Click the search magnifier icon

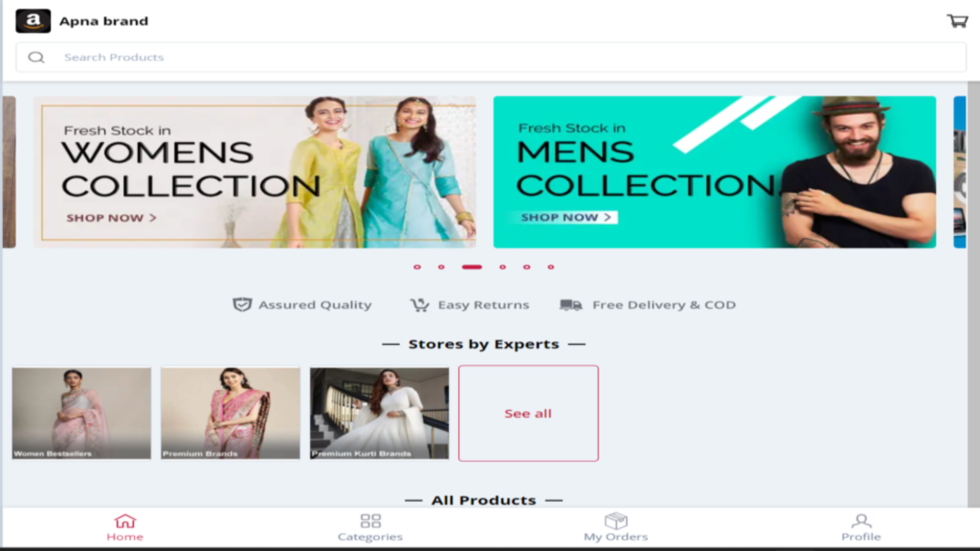pyautogui.click(x=36, y=57)
